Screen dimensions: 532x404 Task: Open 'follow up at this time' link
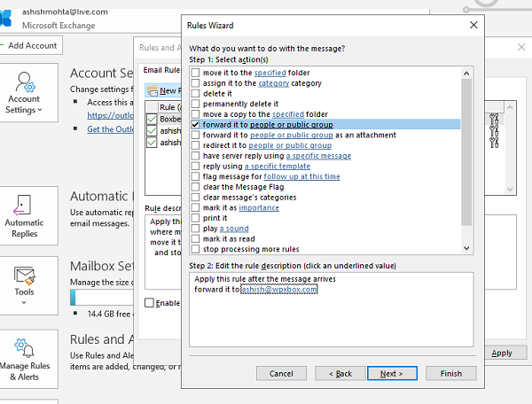point(301,176)
